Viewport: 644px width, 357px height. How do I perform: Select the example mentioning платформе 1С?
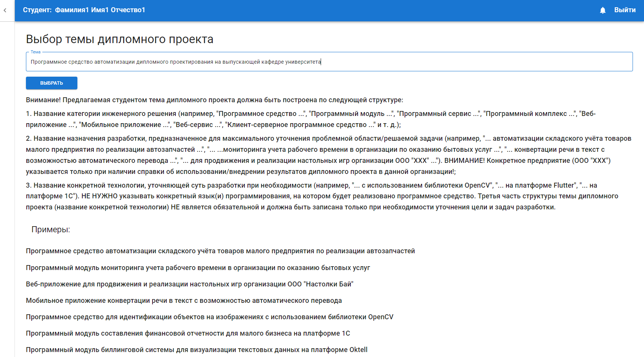pyautogui.click(x=188, y=333)
